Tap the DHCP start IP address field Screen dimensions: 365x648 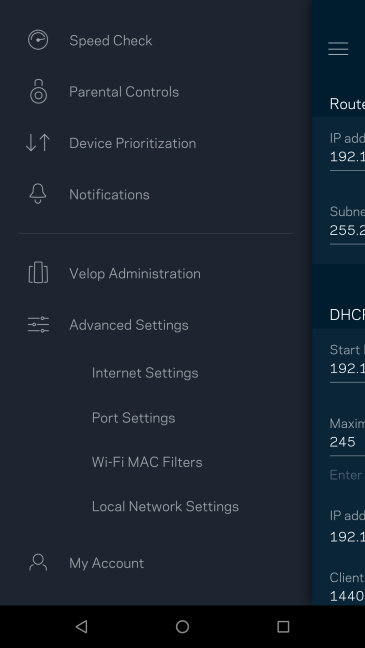[x=347, y=368]
